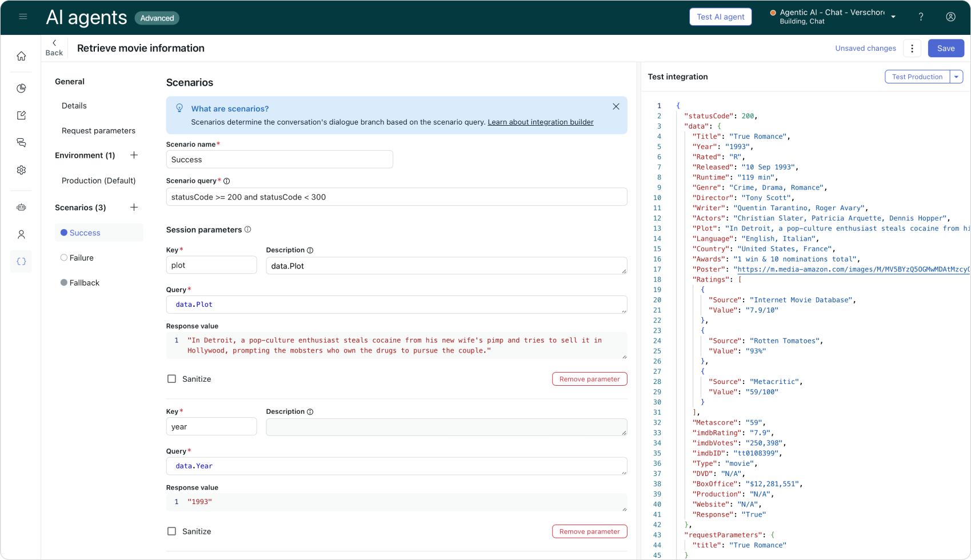Viewport: 971px width, 560px height.
Task: Dismiss the 'What are scenarios?' banner
Action: 616,107
